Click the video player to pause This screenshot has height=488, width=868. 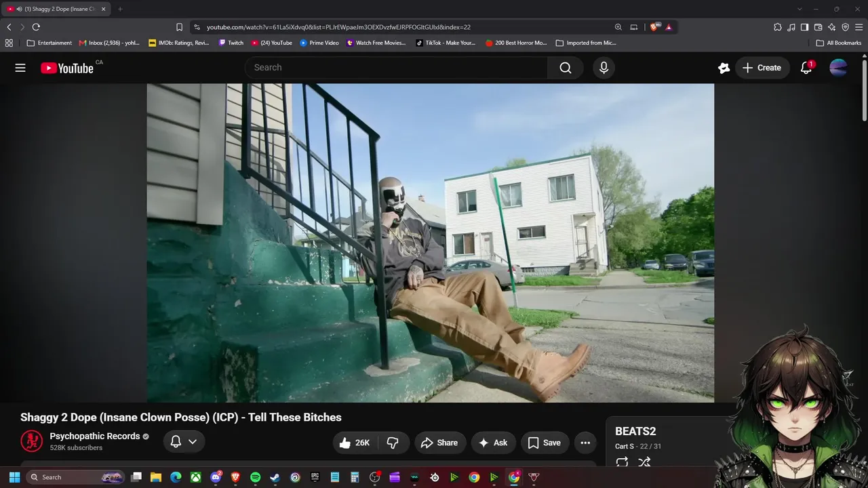tap(431, 243)
